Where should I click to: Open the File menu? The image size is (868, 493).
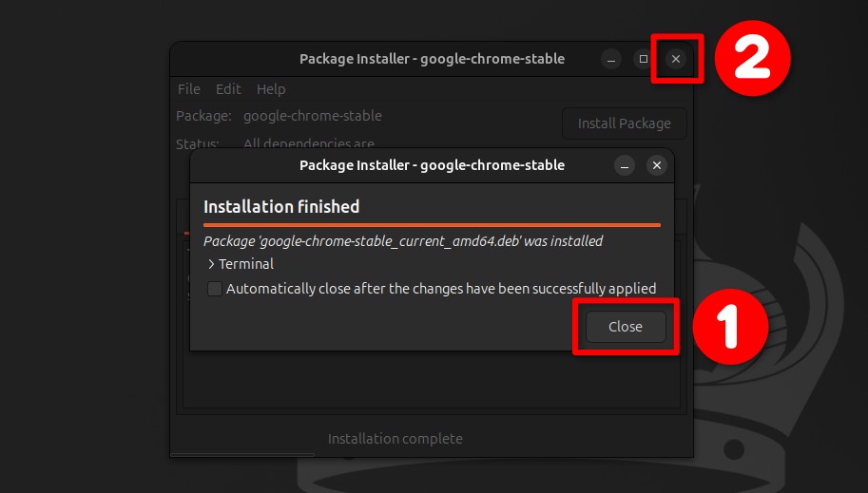pos(189,89)
